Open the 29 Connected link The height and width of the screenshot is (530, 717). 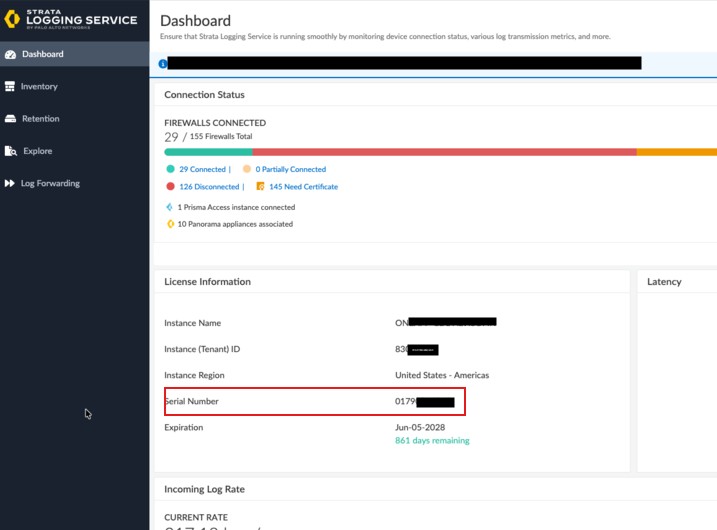tap(203, 169)
